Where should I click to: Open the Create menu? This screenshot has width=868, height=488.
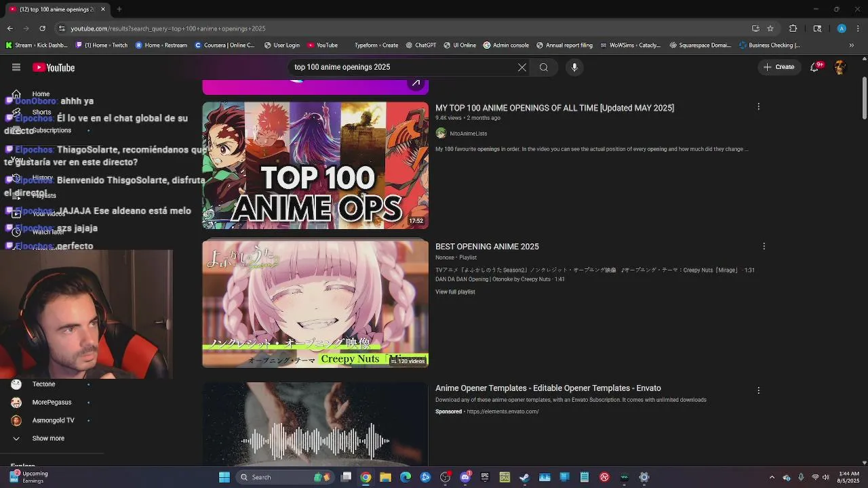click(x=778, y=67)
